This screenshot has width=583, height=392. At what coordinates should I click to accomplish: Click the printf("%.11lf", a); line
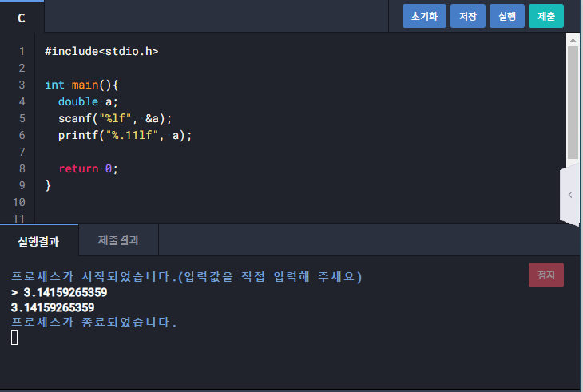[x=125, y=135]
